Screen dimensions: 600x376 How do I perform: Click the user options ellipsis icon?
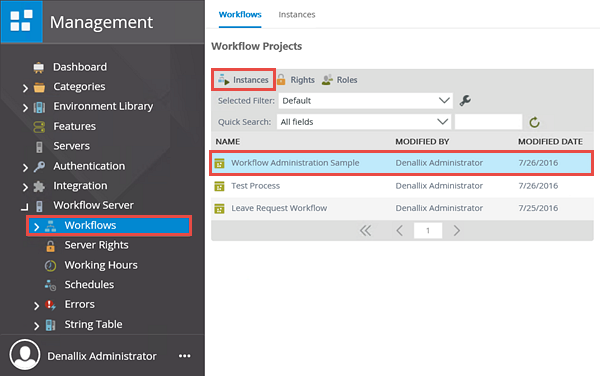[184, 356]
